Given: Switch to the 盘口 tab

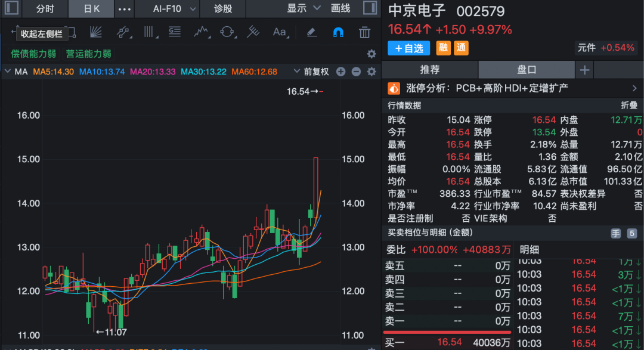Looking at the screenshot, I should pos(527,70).
